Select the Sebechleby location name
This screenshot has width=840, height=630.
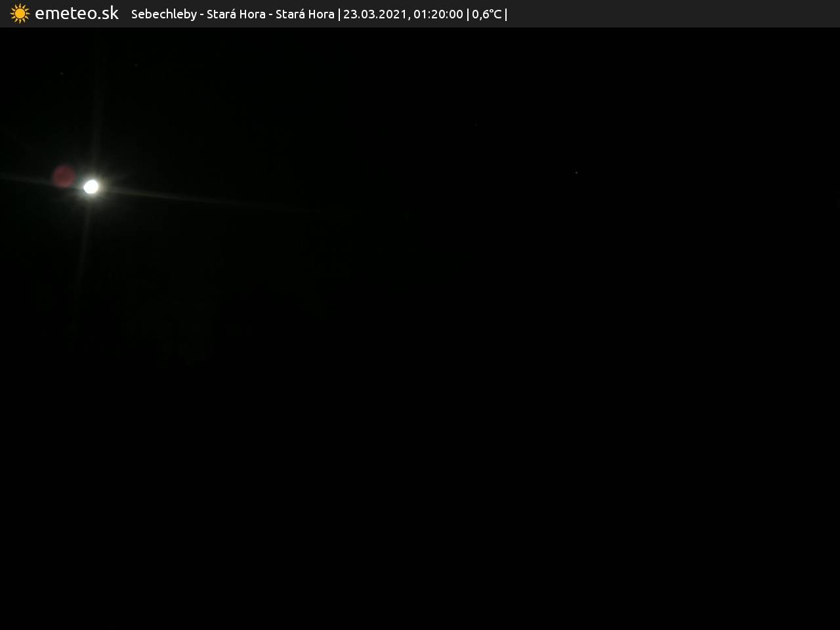click(163, 14)
